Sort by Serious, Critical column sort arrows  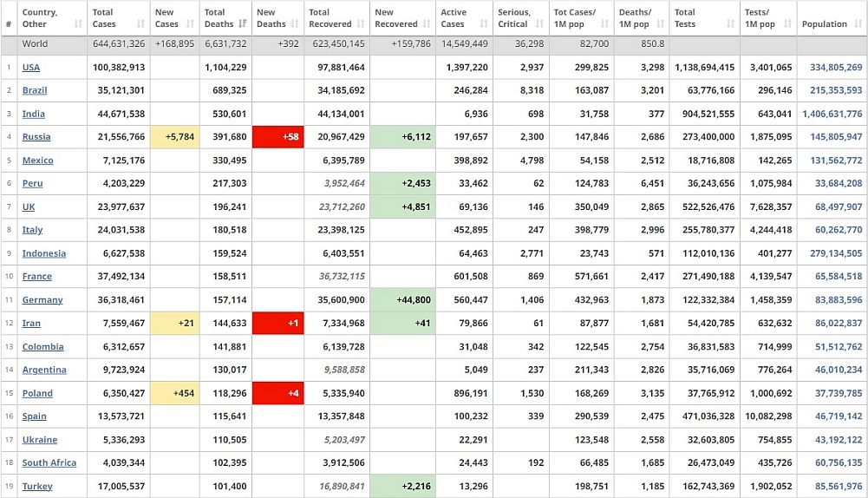pyautogui.click(x=539, y=23)
